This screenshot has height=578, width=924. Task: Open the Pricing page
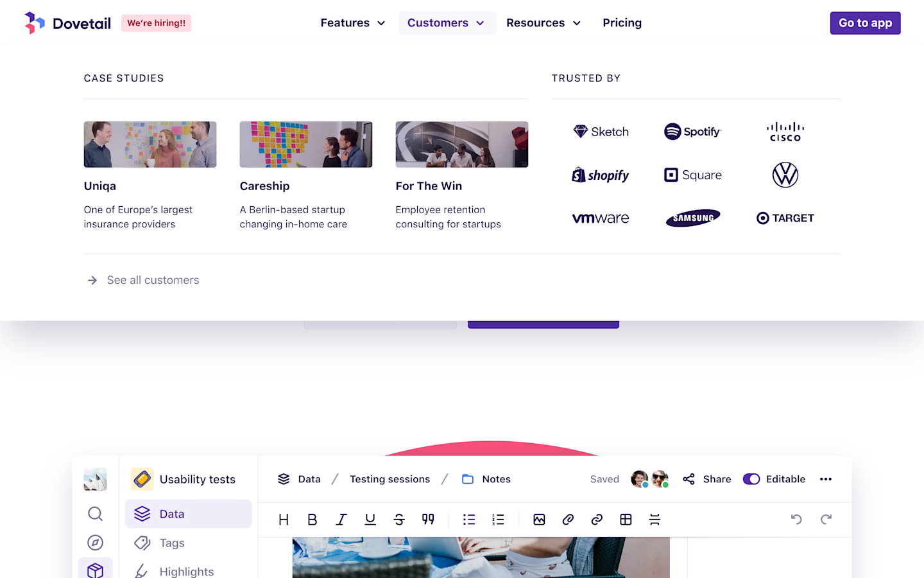pos(622,23)
